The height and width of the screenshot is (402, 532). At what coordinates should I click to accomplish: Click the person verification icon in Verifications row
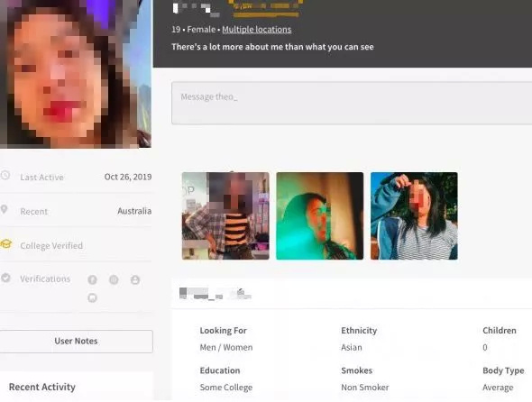135,280
